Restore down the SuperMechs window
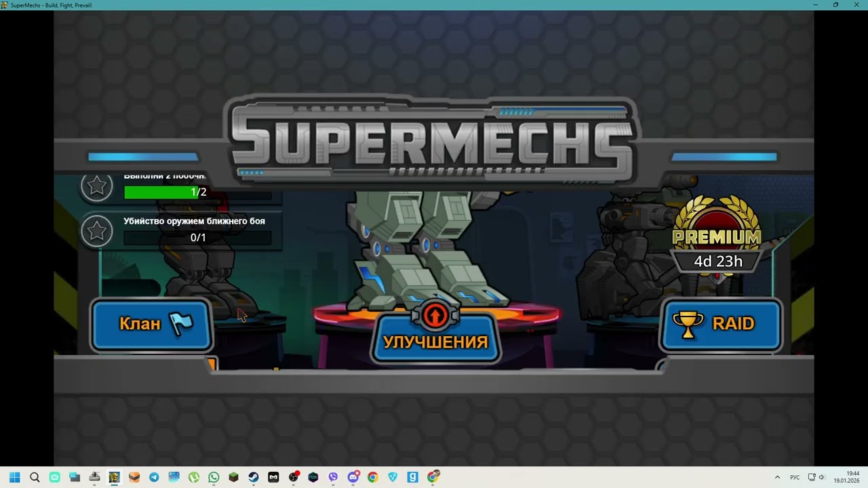Screen dimensions: 868x488 835,5
